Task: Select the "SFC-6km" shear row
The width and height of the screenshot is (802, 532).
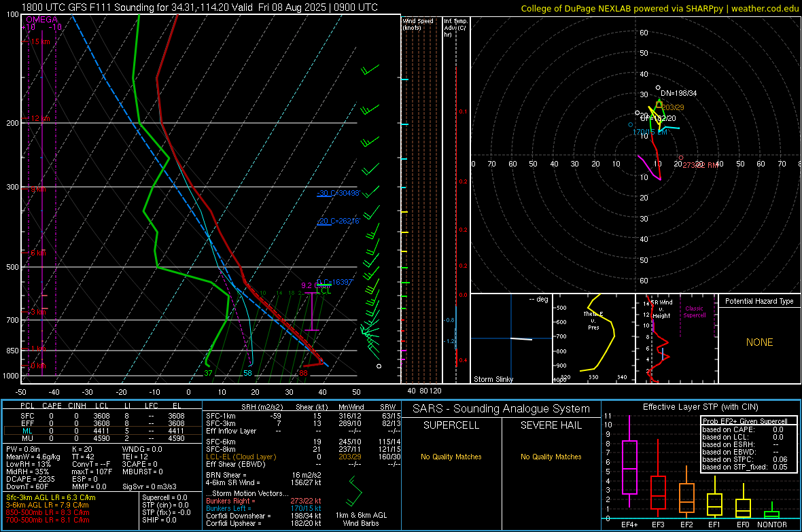Action: pyautogui.click(x=303, y=442)
